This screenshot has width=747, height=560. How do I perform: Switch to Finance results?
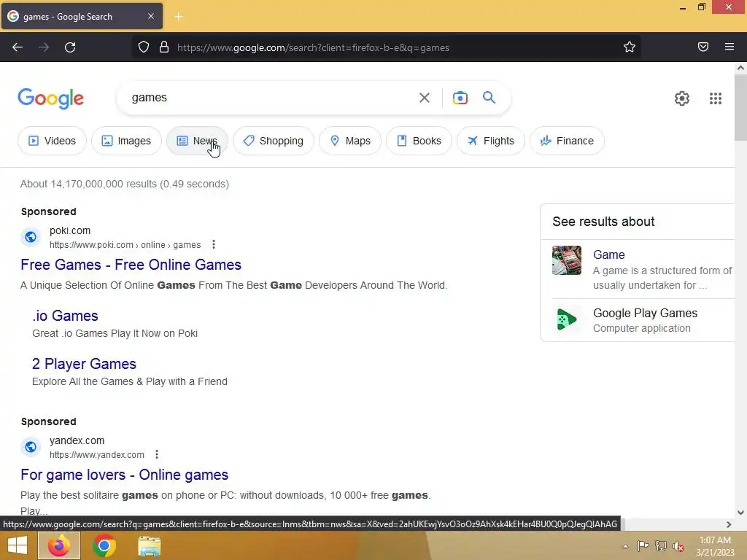pyautogui.click(x=567, y=141)
